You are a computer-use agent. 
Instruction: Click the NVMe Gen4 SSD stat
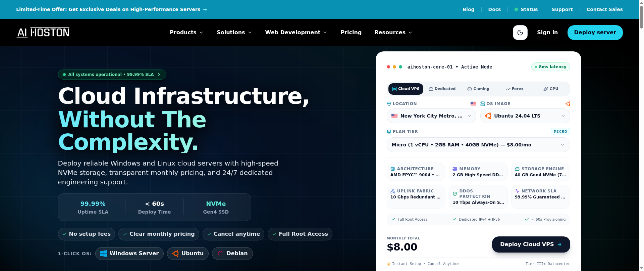tap(216, 208)
